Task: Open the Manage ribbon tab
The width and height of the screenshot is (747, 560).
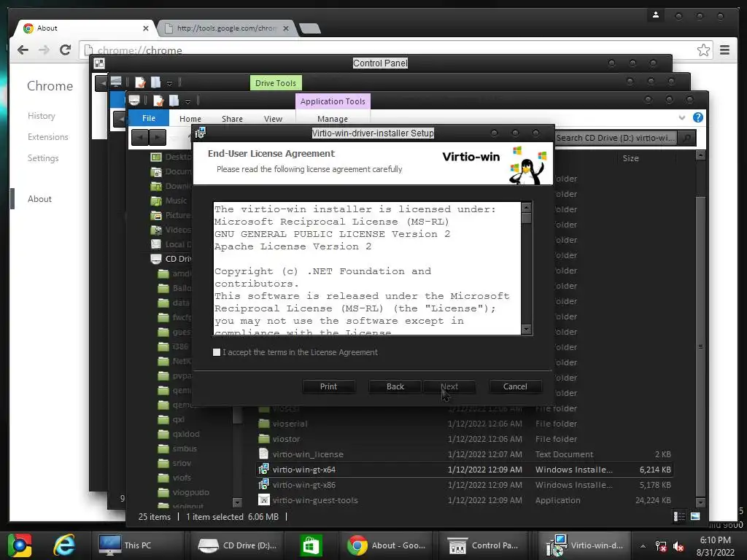Action: pyautogui.click(x=333, y=119)
